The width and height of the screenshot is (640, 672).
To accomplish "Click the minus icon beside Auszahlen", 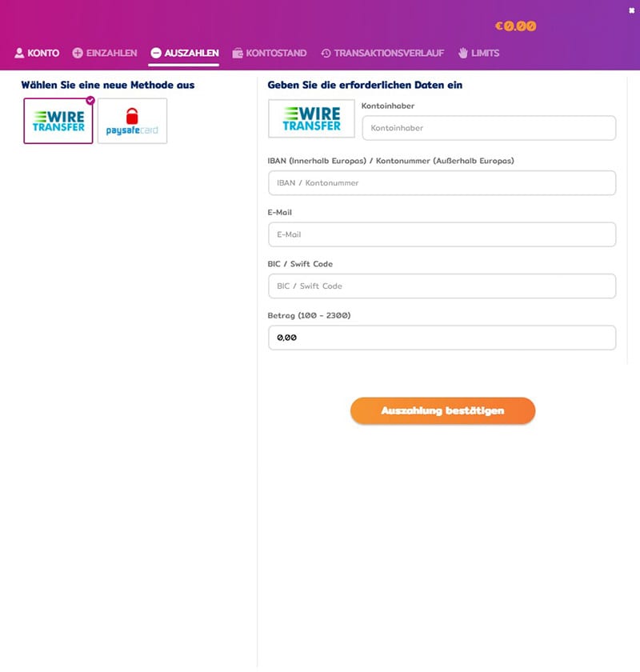I will click(x=155, y=53).
